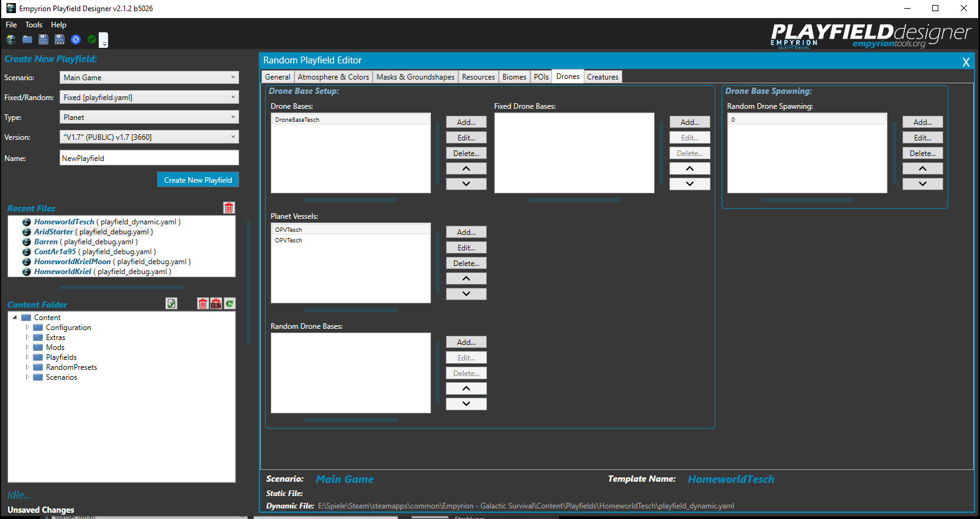
Task: Click Add for Fixed Drone Bases
Action: [690, 122]
